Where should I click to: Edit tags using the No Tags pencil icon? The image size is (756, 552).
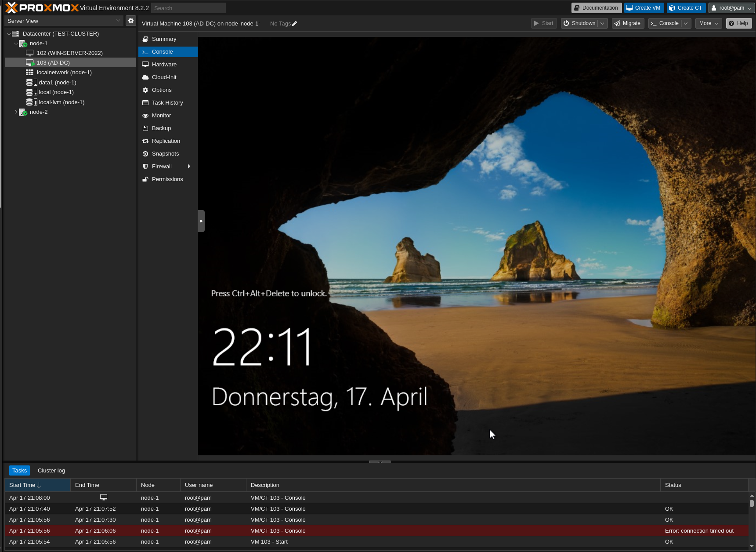coord(294,23)
